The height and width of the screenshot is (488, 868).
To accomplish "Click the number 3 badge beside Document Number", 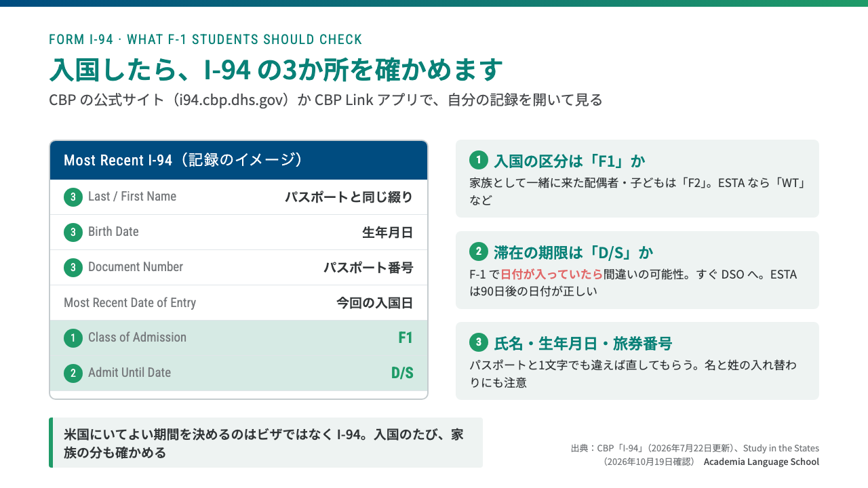I will 73,268.
